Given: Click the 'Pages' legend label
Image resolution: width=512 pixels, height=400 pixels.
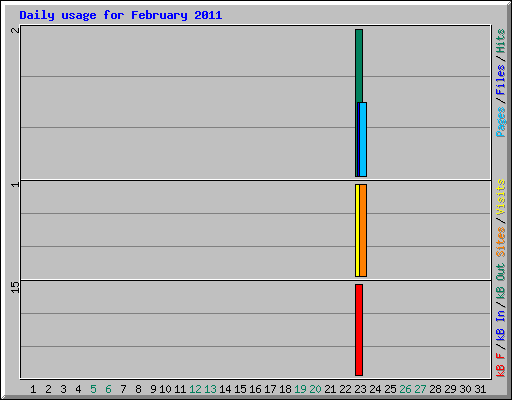Looking at the screenshot, I should click(500, 122).
